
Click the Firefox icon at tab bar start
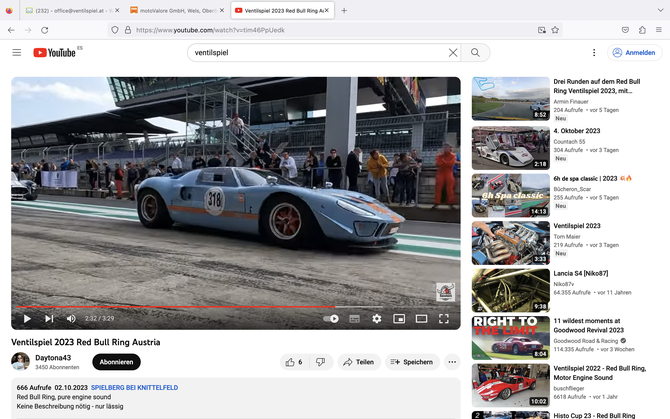[x=9, y=10]
